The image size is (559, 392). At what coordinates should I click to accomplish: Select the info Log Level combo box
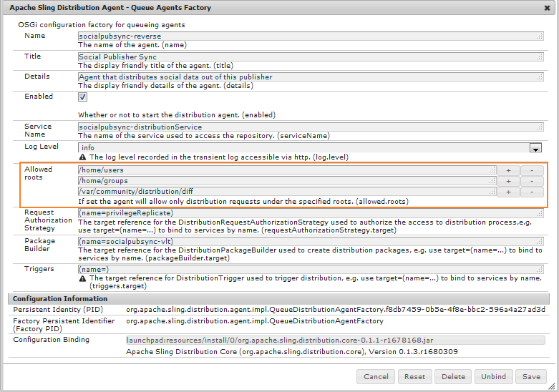(x=310, y=147)
